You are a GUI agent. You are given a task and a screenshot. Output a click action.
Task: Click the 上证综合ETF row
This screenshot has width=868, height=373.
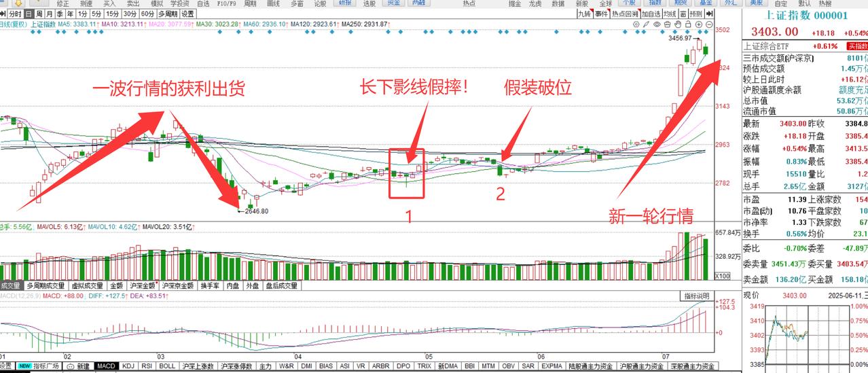(x=805, y=46)
